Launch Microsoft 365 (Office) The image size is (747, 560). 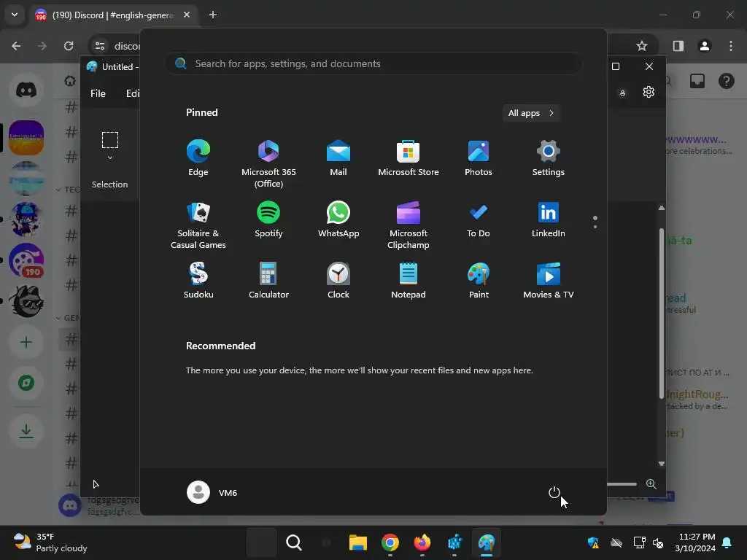pyautogui.click(x=268, y=164)
